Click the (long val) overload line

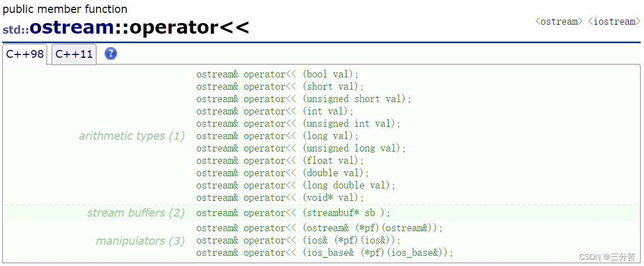click(x=278, y=136)
